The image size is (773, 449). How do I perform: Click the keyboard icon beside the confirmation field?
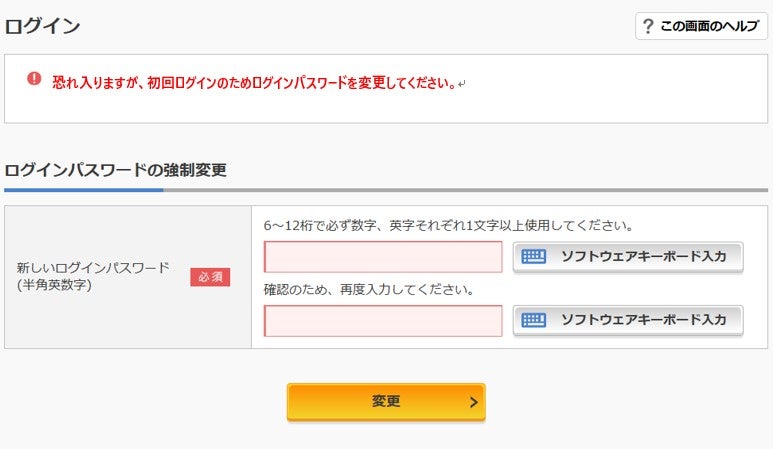point(534,321)
